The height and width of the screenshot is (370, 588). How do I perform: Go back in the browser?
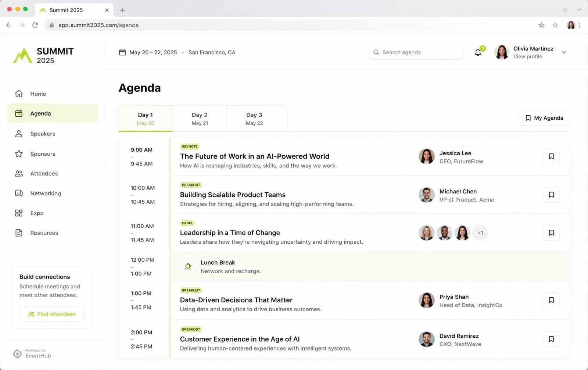tap(9, 25)
